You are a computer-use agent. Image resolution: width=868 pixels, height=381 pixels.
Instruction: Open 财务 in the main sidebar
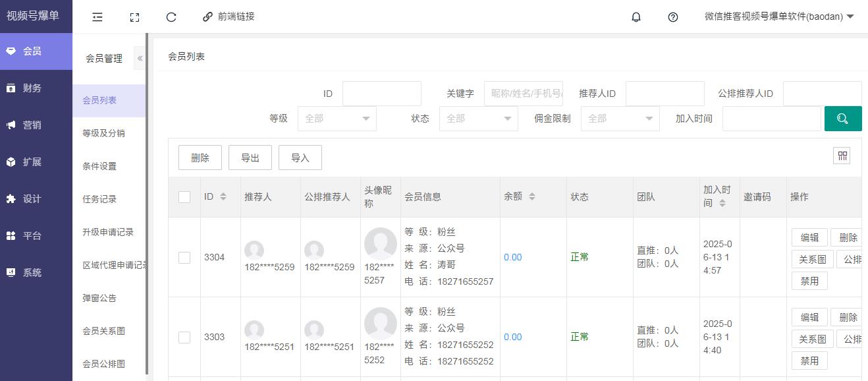coord(32,88)
